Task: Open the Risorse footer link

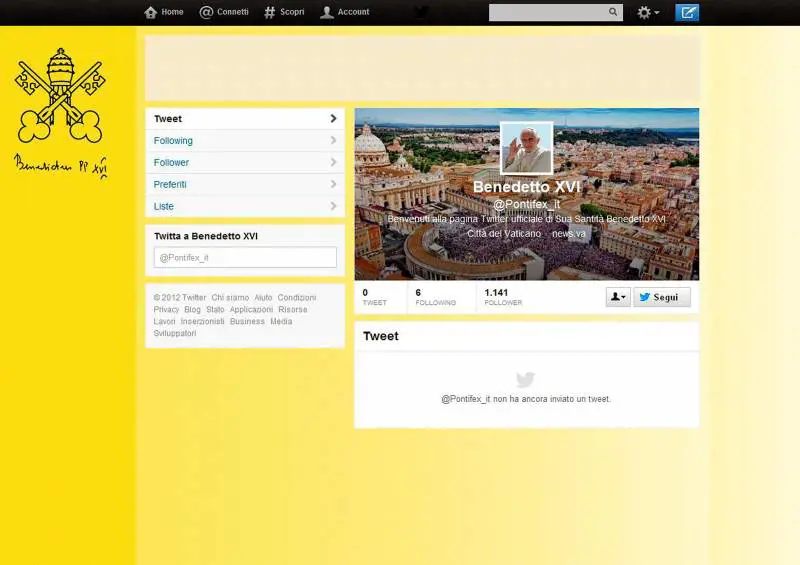Action: point(293,309)
